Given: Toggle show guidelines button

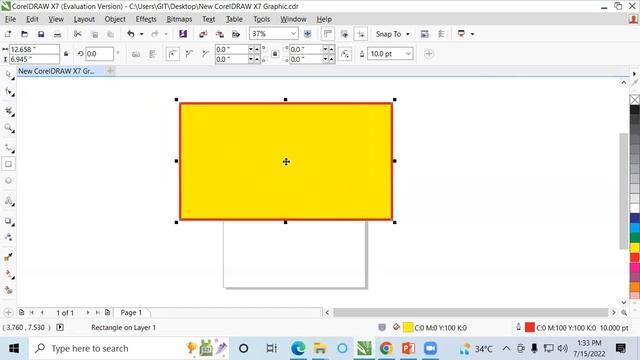Looking at the screenshot, I should click(x=361, y=34).
